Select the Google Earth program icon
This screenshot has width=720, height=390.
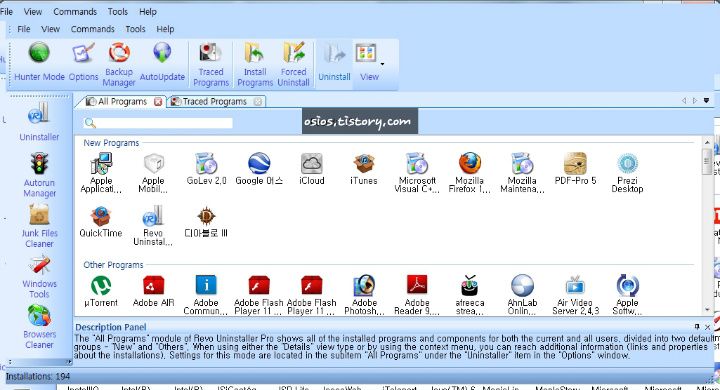(x=259, y=164)
